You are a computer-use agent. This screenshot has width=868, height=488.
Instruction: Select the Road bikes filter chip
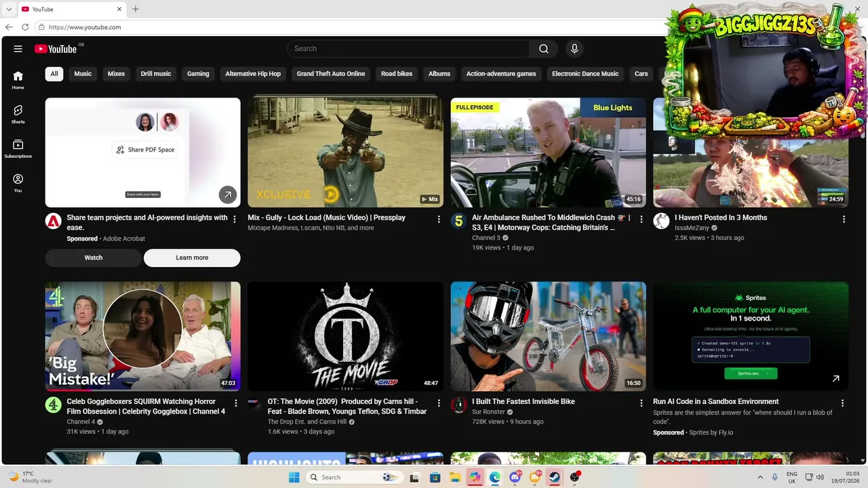397,74
